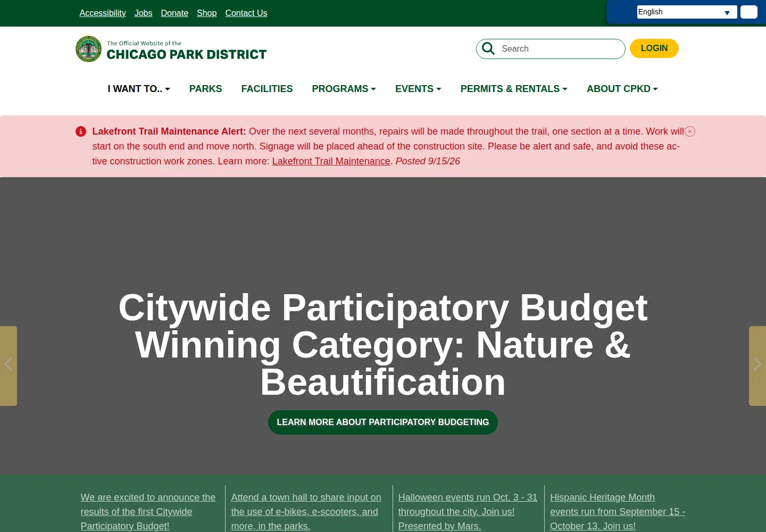
Task: Open the Shop link
Action: coord(206,13)
